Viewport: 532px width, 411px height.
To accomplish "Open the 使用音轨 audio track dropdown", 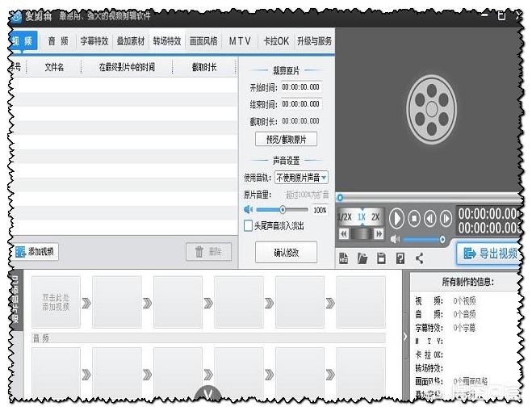I will point(301,178).
